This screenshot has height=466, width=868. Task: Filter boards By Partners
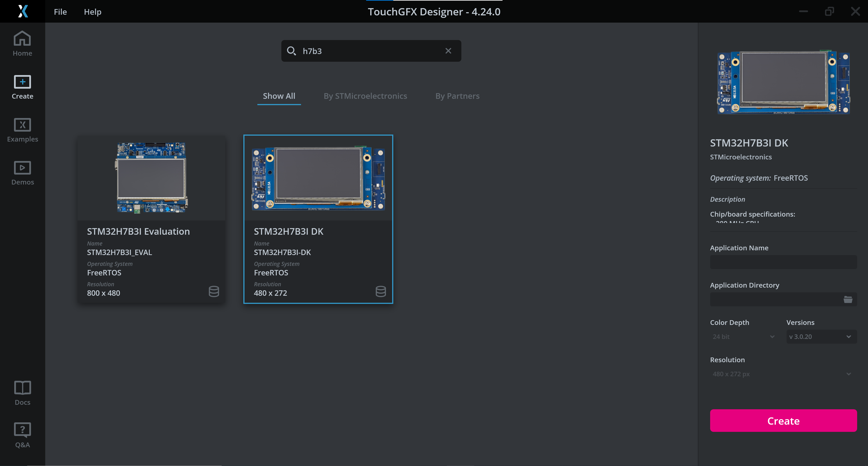click(457, 96)
